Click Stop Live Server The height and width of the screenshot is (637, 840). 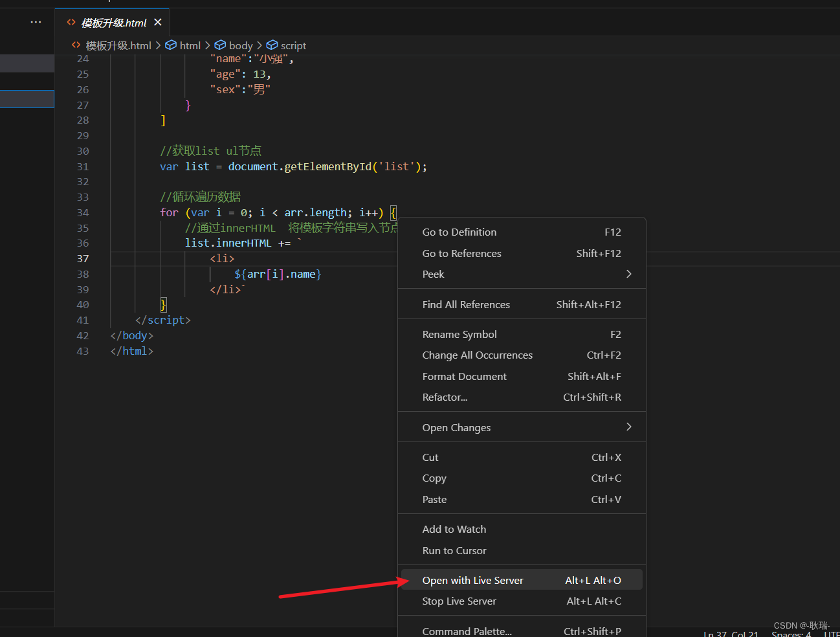(x=522, y=601)
